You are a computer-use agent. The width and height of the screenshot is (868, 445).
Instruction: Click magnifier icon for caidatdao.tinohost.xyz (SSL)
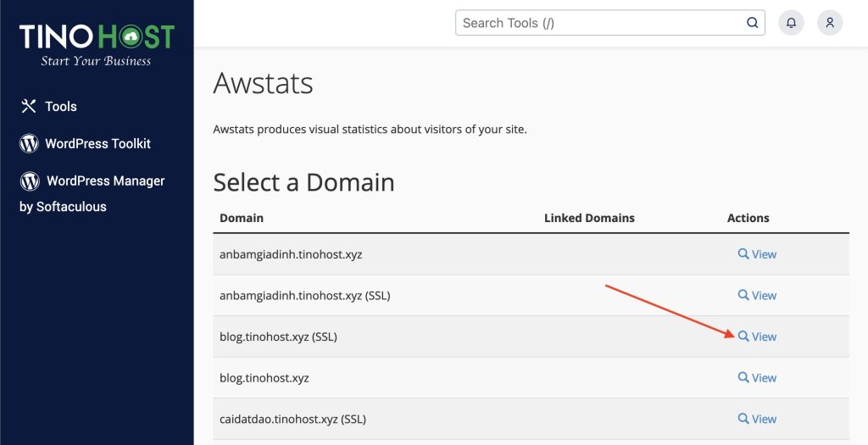coord(743,419)
